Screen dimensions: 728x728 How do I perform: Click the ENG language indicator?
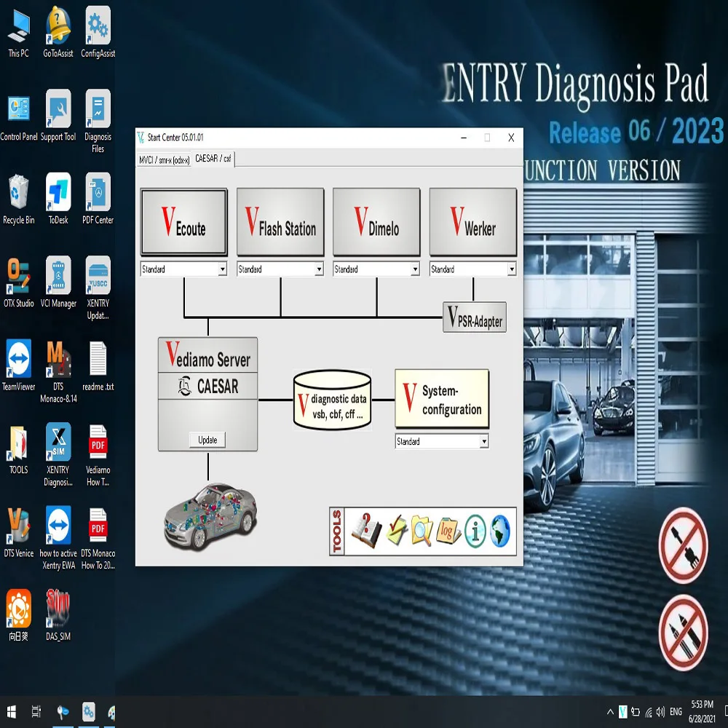tap(676, 712)
